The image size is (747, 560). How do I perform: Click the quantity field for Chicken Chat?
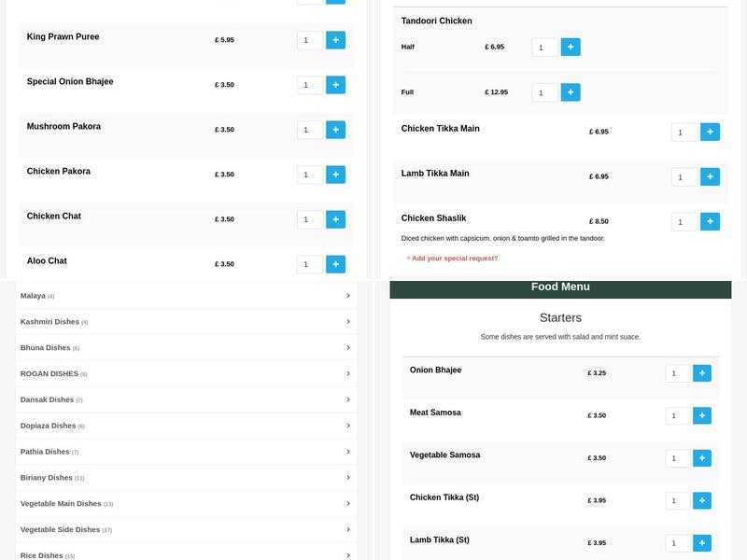coord(308,219)
